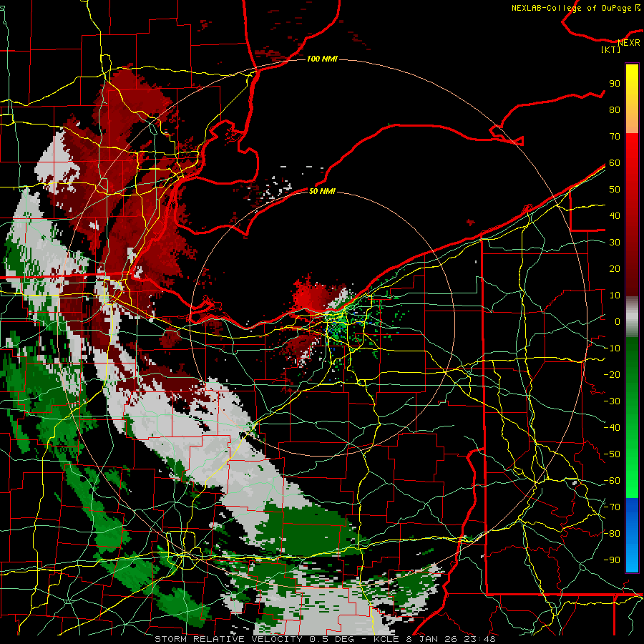The width and height of the screenshot is (644, 644).
Task: Click the KCLE radar site identifier
Action: 387,639
